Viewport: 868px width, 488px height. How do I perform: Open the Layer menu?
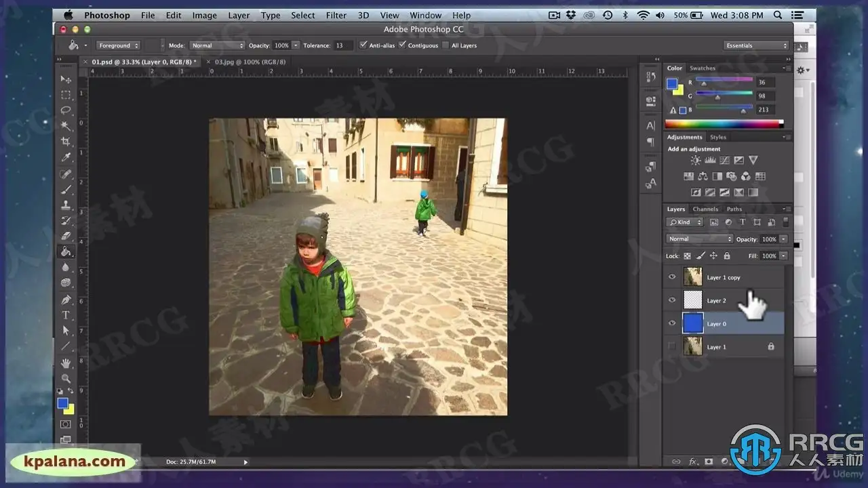[238, 15]
